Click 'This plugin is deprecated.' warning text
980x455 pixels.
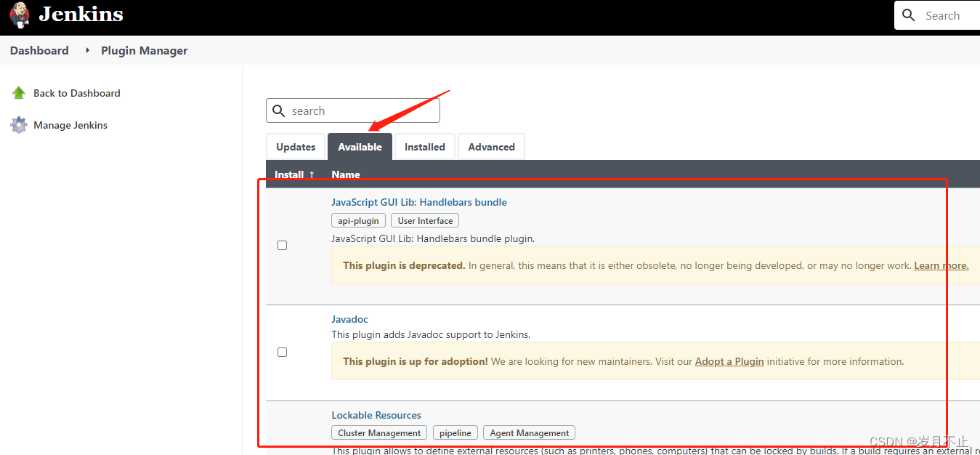[x=404, y=265]
